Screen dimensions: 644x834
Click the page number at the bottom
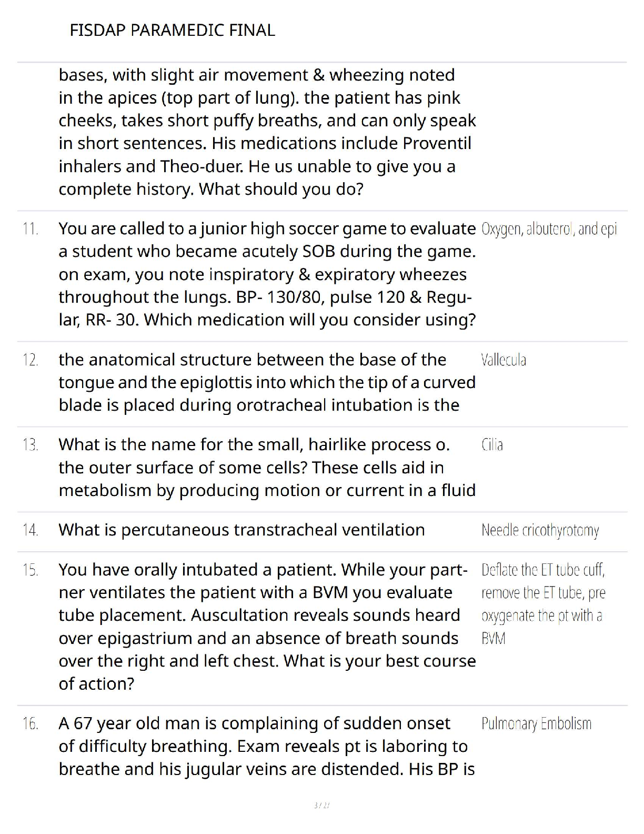tap(321, 805)
